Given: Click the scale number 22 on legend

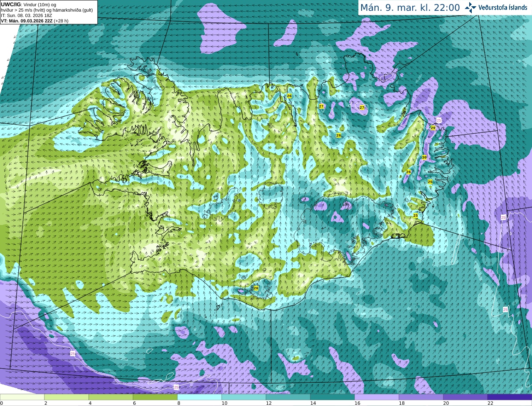Looking at the screenshot, I should coord(490,403).
